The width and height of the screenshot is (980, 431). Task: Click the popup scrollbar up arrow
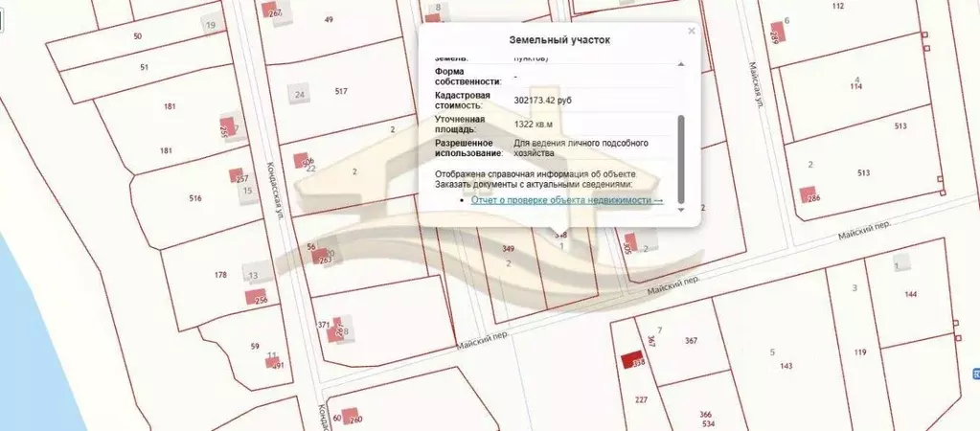(x=680, y=64)
